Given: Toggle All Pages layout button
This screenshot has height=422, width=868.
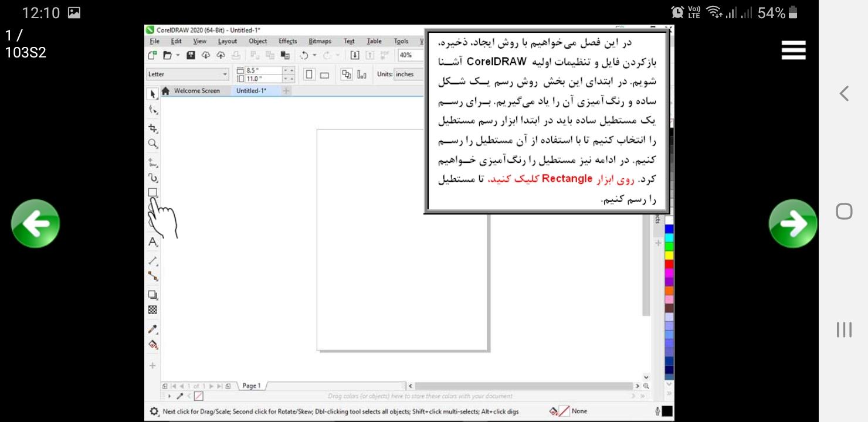Looking at the screenshot, I should pyautogui.click(x=347, y=74).
